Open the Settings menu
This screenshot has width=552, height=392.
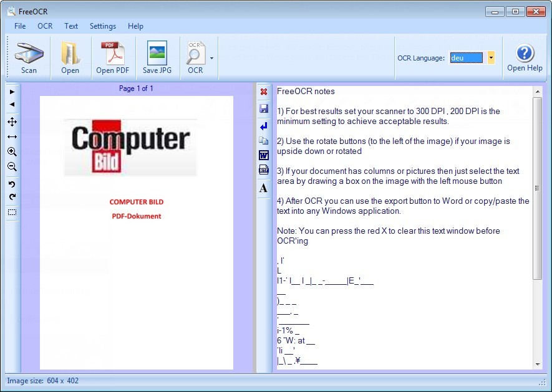click(103, 26)
